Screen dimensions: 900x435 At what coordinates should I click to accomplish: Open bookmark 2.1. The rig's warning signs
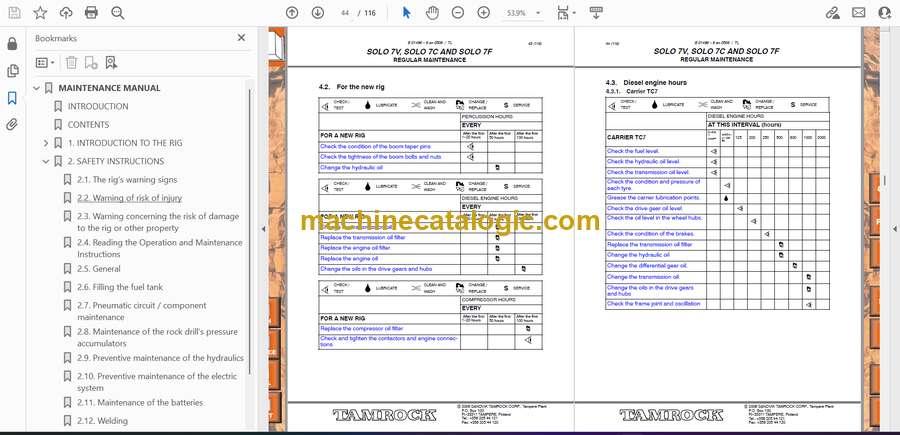127,180
